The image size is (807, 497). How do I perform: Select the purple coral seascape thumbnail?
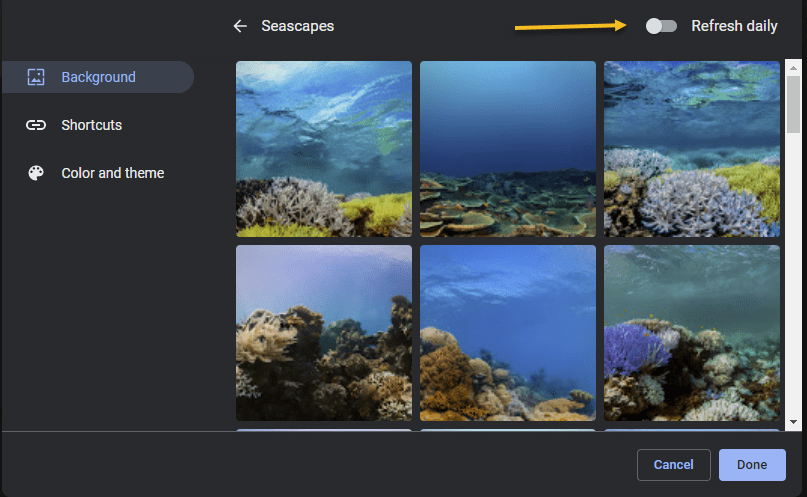pyautogui.click(x=691, y=333)
